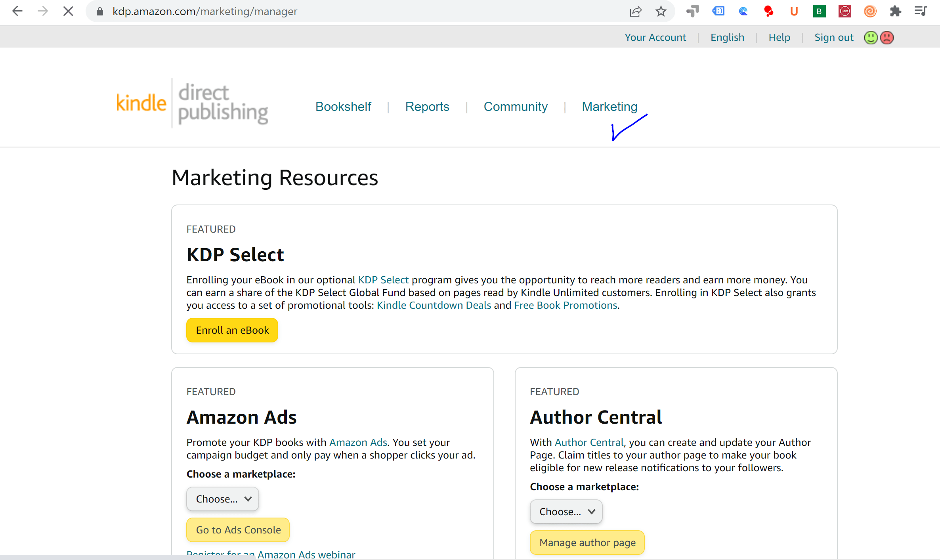Click the Marketing Resources heading

pyautogui.click(x=275, y=178)
